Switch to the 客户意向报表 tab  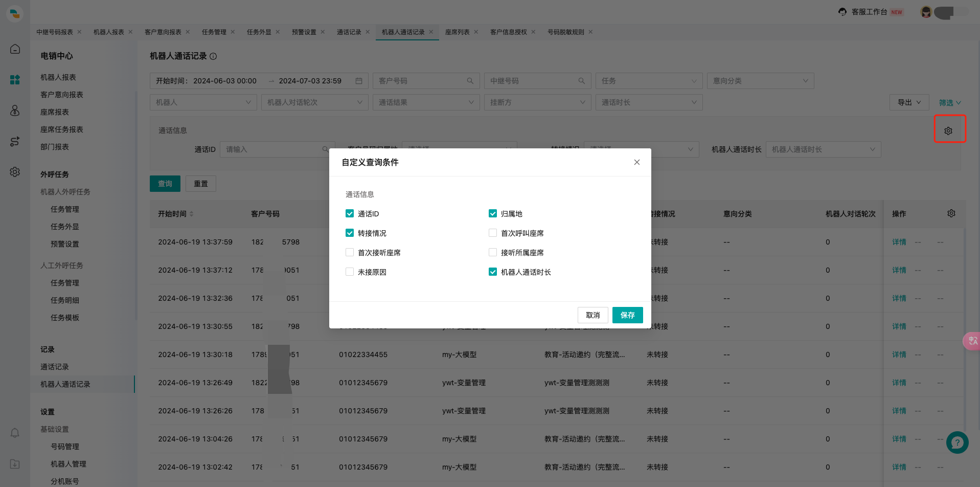pos(163,32)
